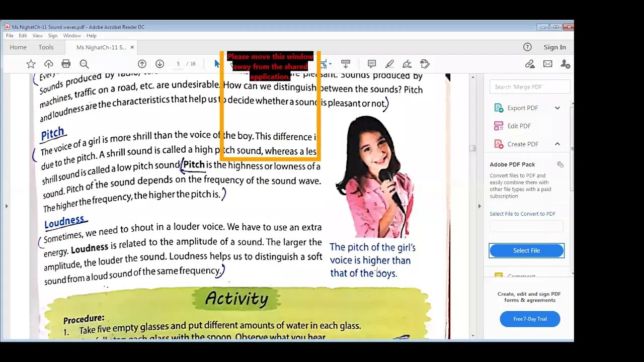This screenshot has height=362, width=644.
Task: Open the Window menu
Action: tap(72, 36)
